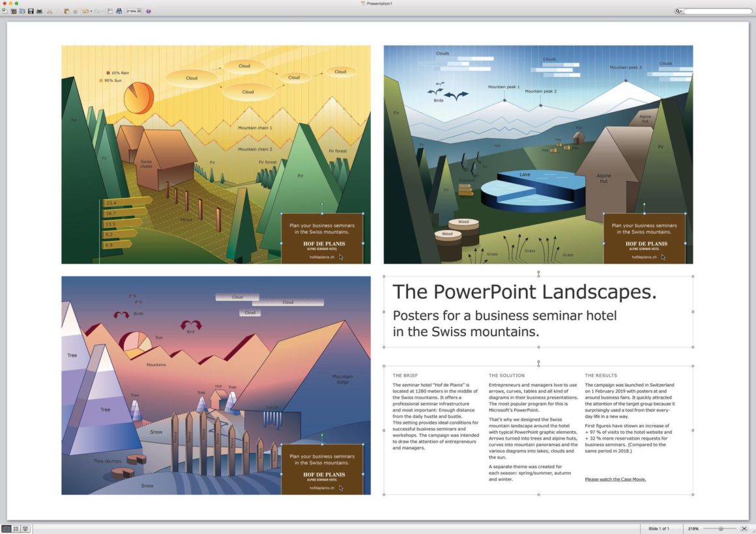Click 'Please watch the Case Movie.' link
The height and width of the screenshot is (534, 756).
click(615, 479)
